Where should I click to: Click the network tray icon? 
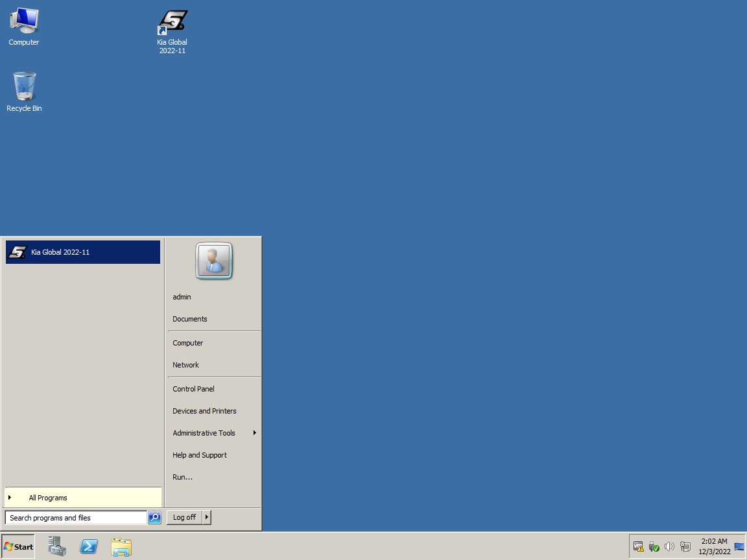pos(685,546)
